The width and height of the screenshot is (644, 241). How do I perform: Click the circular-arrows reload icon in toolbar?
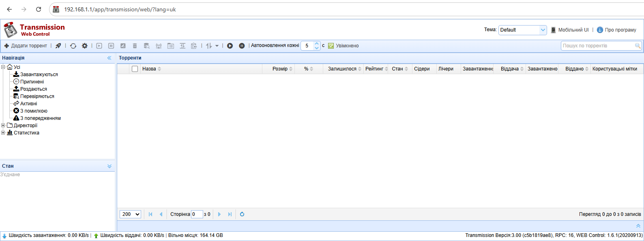pyautogui.click(x=73, y=46)
